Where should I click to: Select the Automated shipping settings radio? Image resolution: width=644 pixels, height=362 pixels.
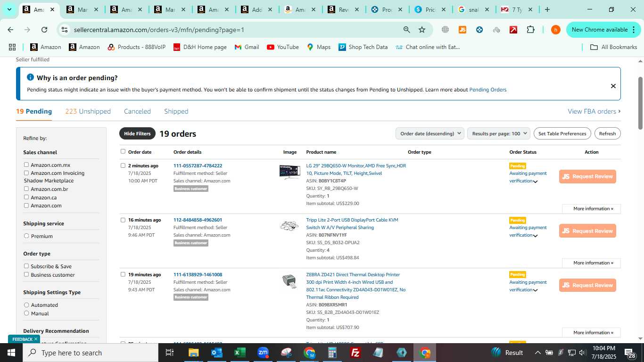[x=26, y=305]
